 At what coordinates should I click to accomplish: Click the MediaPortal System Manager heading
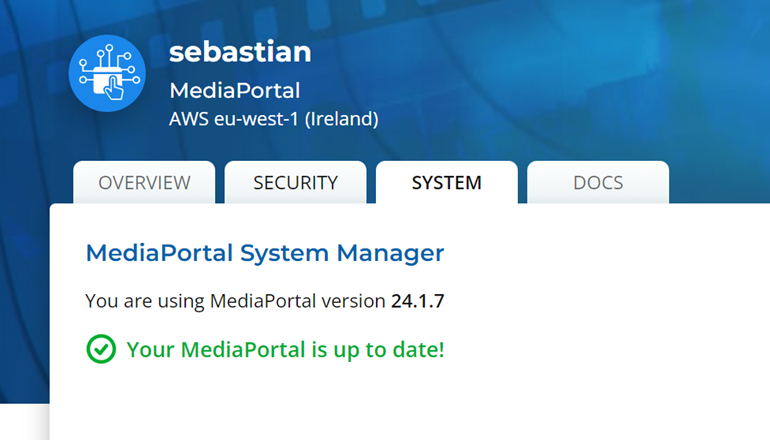(264, 253)
